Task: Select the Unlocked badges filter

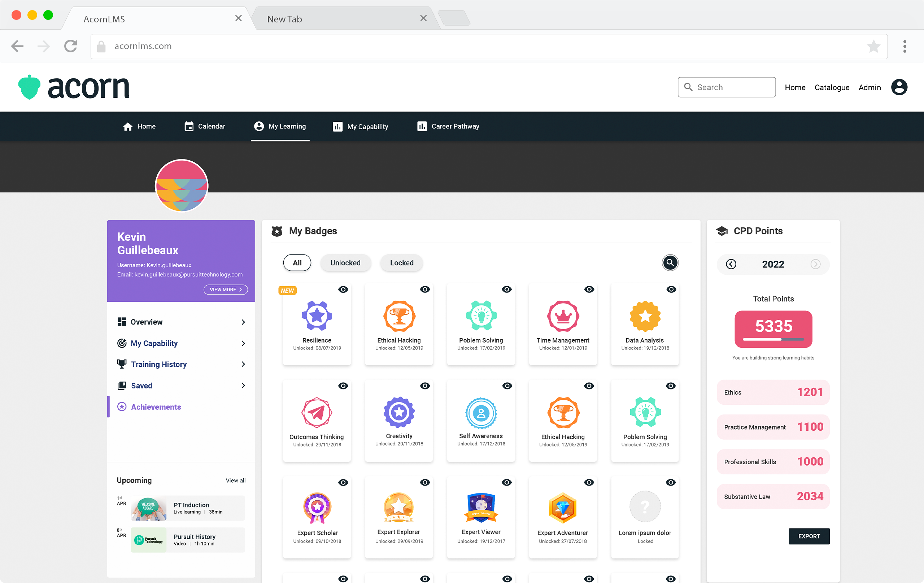Action: coord(345,262)
